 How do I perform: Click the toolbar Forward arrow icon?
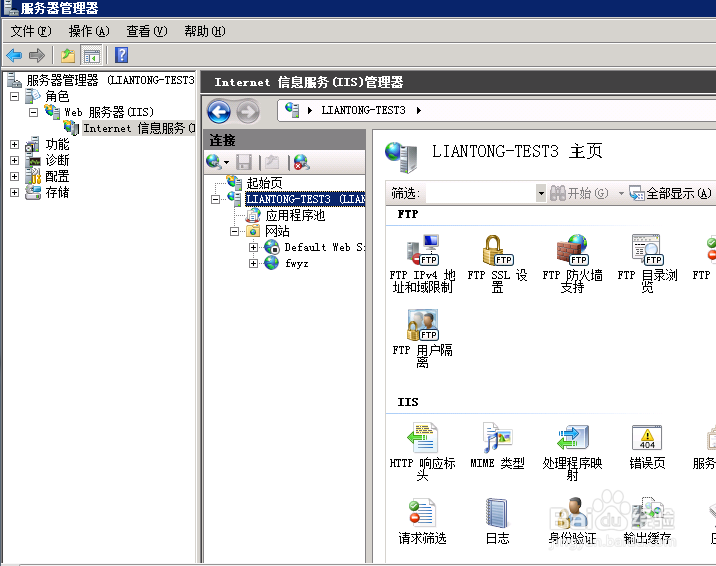[x=37, y=56]
